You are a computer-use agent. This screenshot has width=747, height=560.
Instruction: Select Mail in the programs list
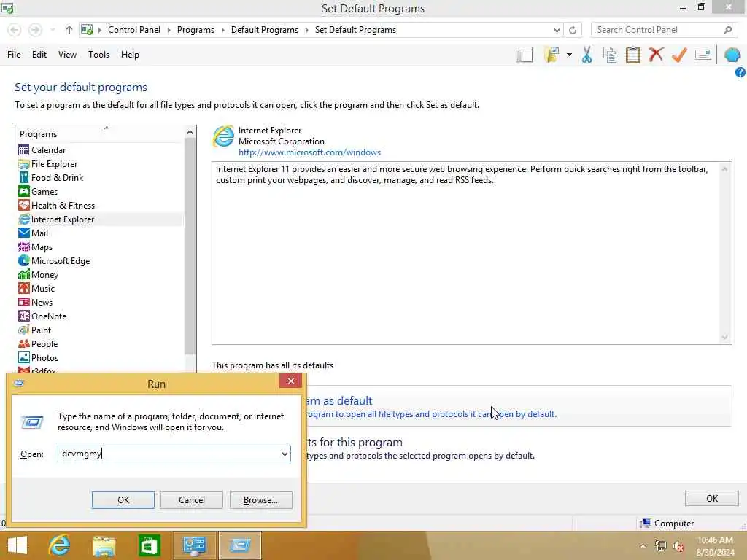(x=39, y=233)
